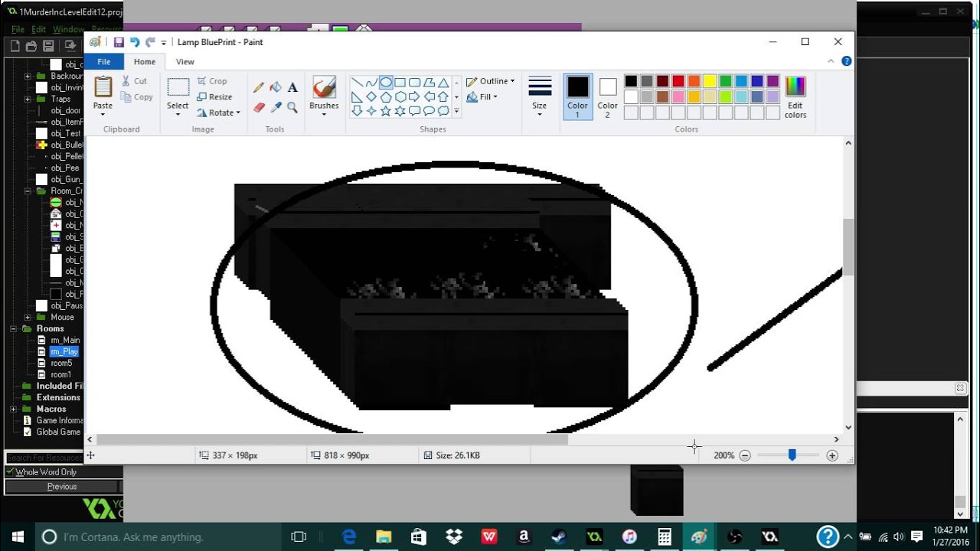This screenshot has width=980, height=551.
Task: Click Edit colors button
Action: 795,97
